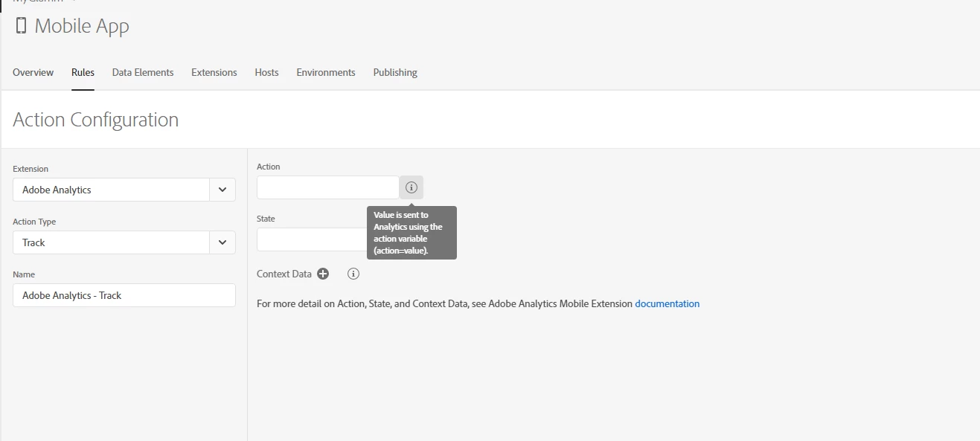The image size is (980, 441).
Task: Open the Publishing tab
Action: tap(395, 72)
